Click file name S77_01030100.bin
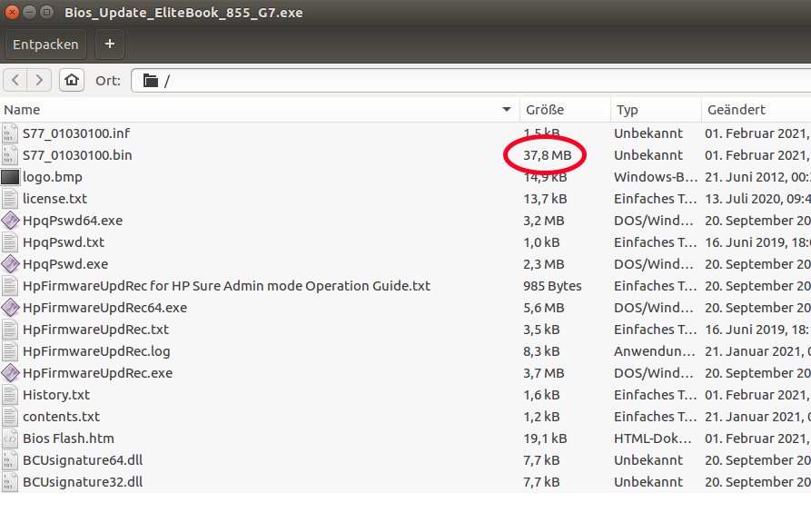Viewport: 811px width, 532px height. pyautogui.click(x=77, y=155)
